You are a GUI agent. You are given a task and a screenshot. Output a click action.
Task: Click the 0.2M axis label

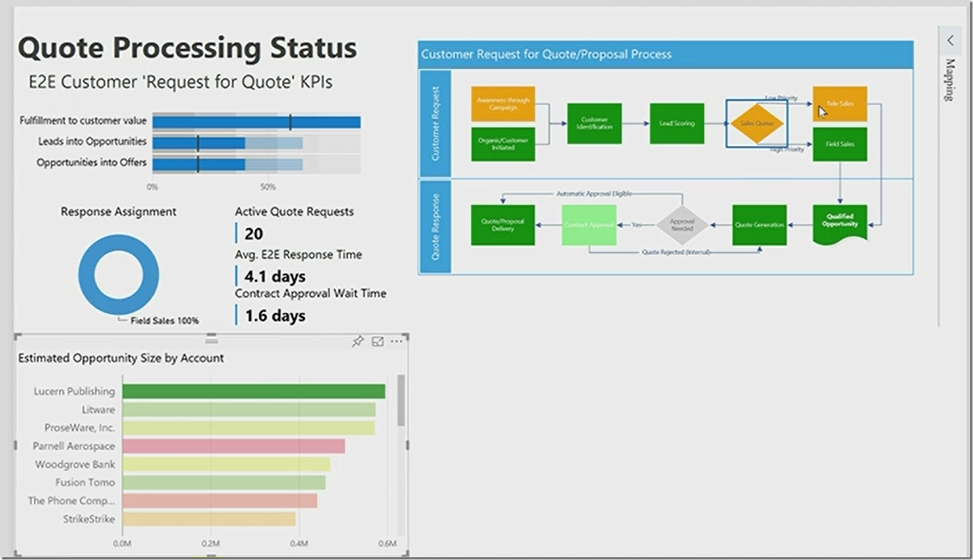[211, 544]
